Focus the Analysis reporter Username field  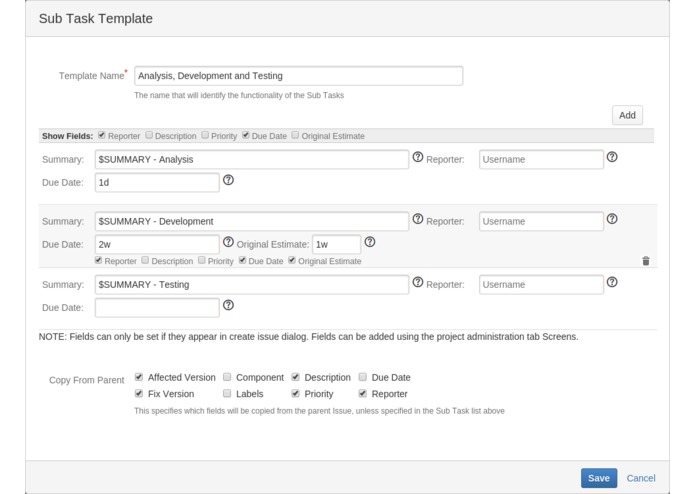(541, 159)
